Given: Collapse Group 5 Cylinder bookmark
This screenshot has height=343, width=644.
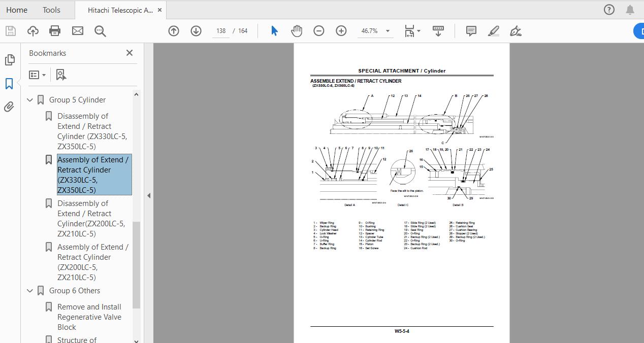Looking at the screenshot, I should 30,100.
